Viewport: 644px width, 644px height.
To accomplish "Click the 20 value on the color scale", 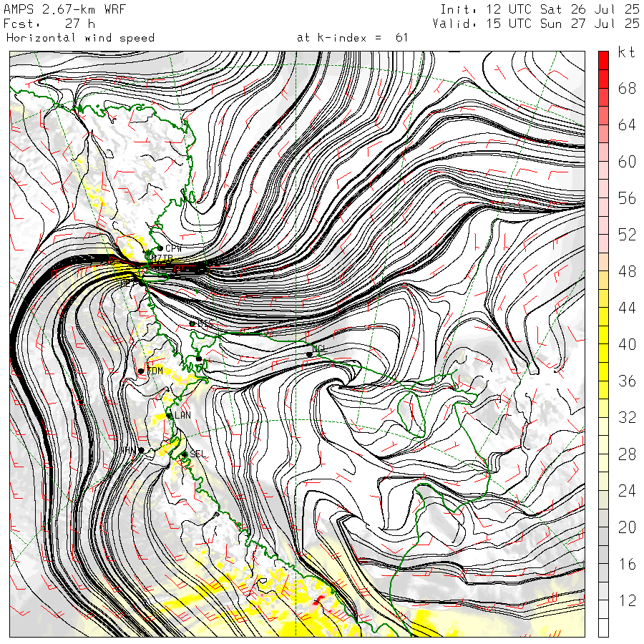I will pyautogui.click(x=627, y=527).
